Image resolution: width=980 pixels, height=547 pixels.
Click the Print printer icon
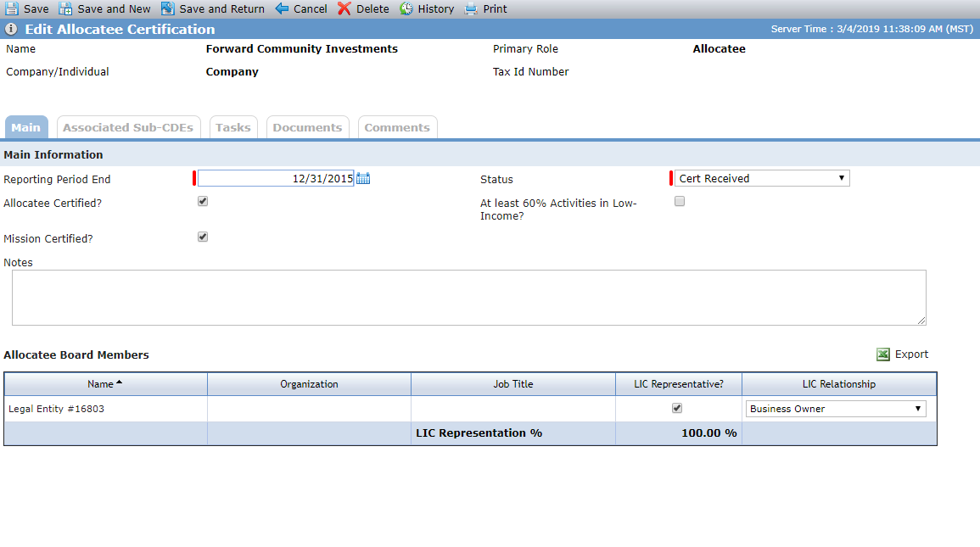471,8
